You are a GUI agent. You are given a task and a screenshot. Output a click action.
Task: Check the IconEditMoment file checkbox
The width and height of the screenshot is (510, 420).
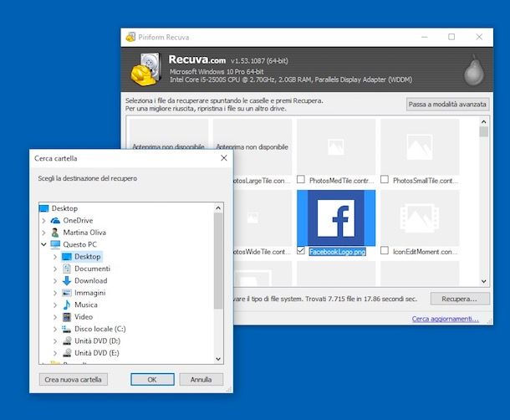tap(385, 251)
